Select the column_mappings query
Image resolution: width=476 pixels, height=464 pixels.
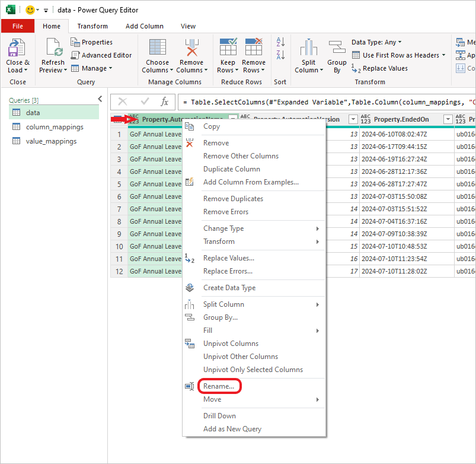54,127
